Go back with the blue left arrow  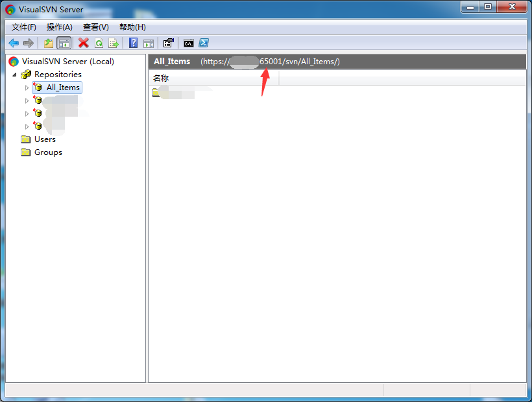(x=14, y=43)
